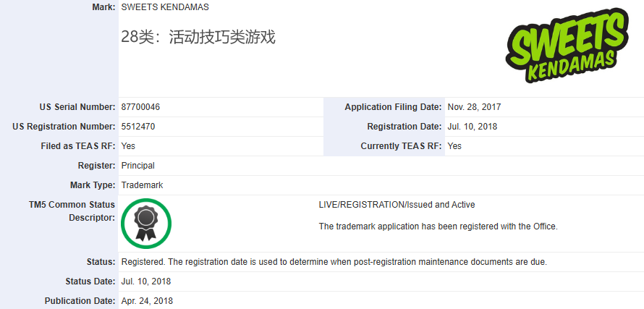Click the 'Register:' field label
Viewport: 644px width, 309px height.
coord(96,166)
